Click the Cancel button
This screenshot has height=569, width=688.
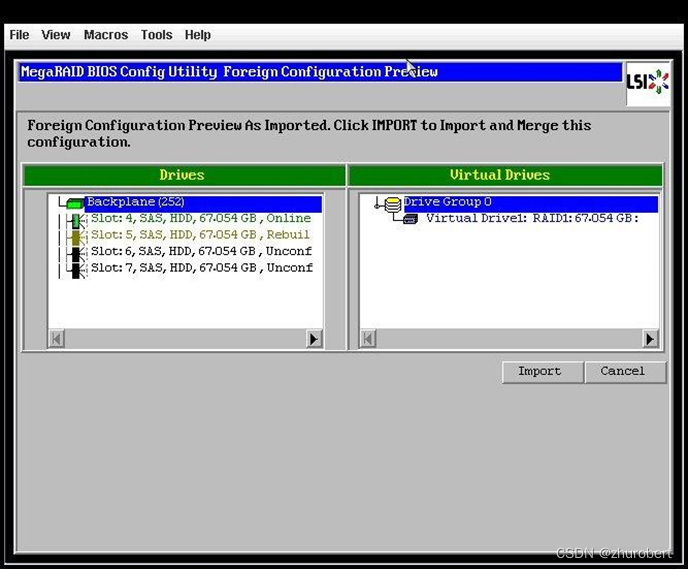pos(625,372)
